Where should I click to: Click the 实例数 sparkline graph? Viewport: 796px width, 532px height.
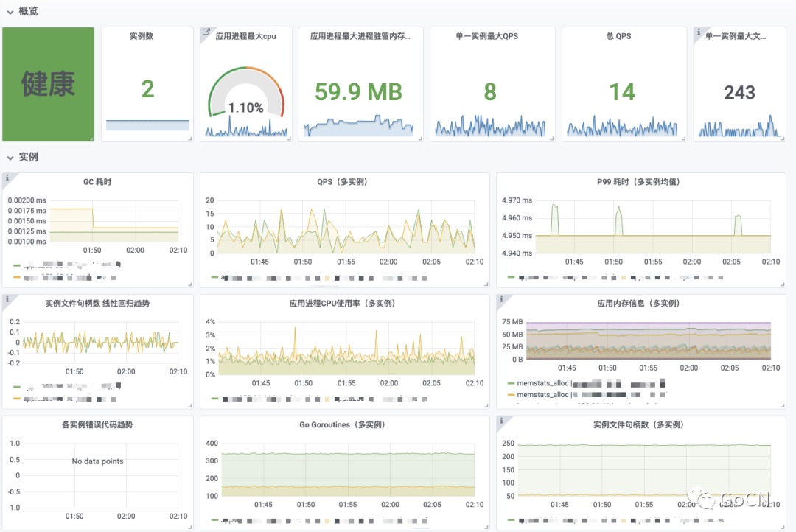click(147, 125)
